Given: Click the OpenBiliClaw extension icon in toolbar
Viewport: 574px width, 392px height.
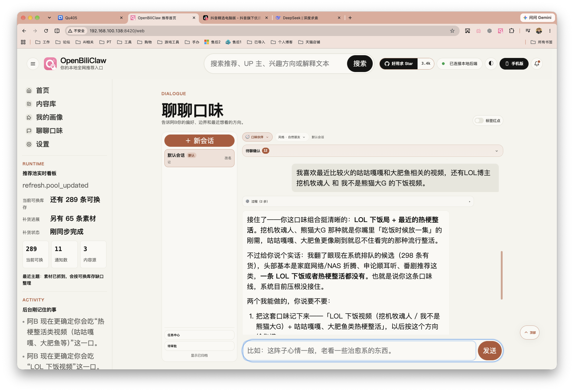Looking at the screenshot, I should pos(500,31).
